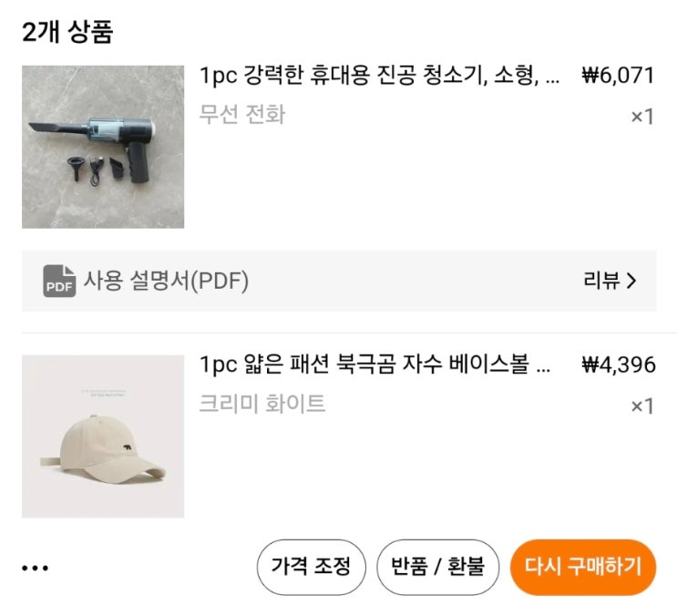The image size is (677, 616).
Task: Click the chevron arrow next to 리뷰
Action: (631, 281)
